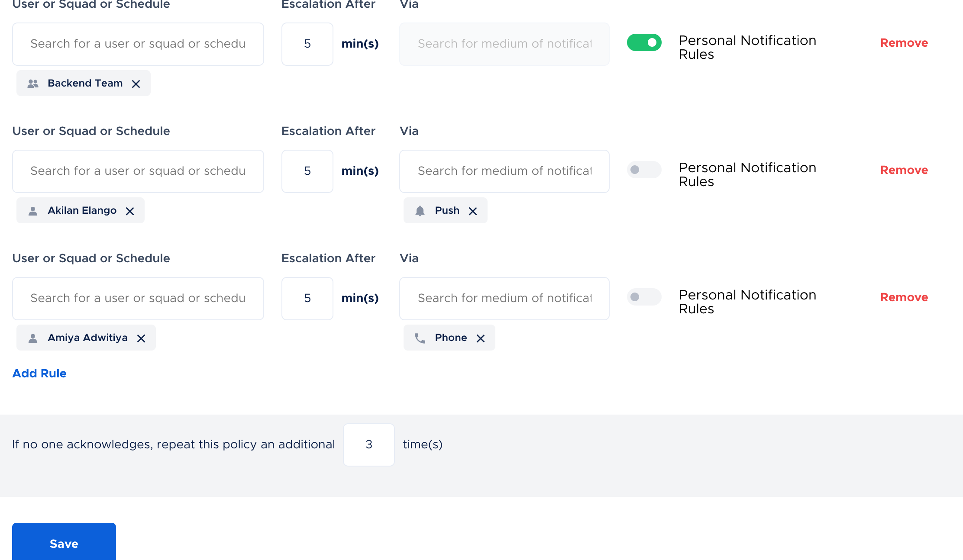Viewport: 963px width, 560px height.
Task: Click the Phone handset icon
Action: [x=420, y=338]
